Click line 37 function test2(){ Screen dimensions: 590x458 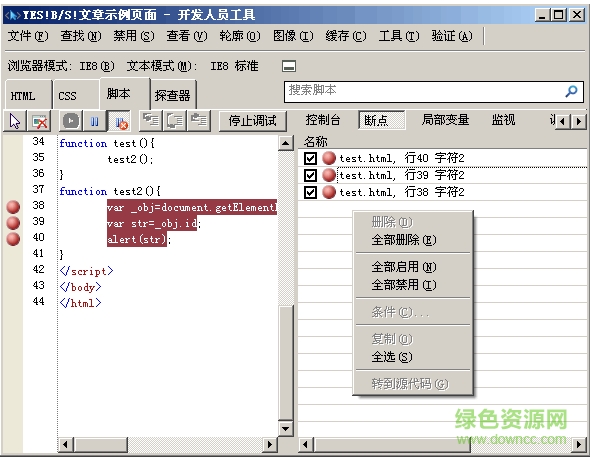pyautogui.click(x=110, y=191)
